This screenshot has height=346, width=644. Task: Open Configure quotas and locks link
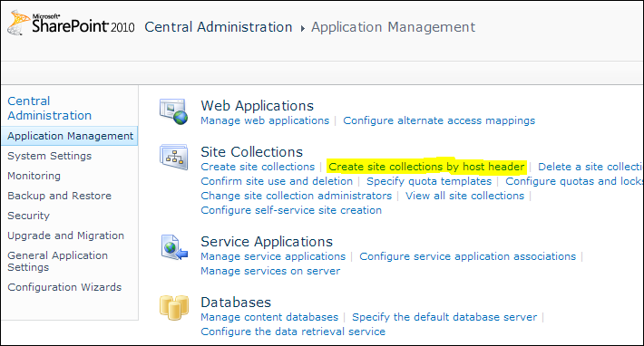(574, 181)
